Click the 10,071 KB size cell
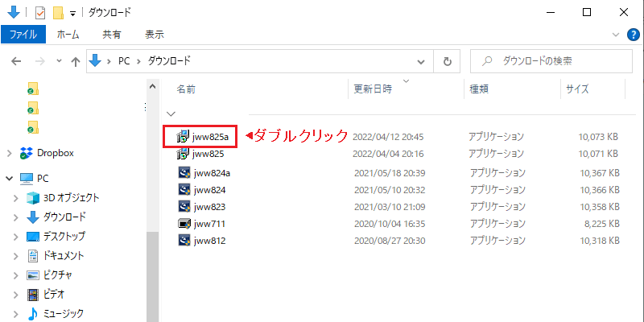This screenshot has width=644, height=322. (x=598, y=154)
